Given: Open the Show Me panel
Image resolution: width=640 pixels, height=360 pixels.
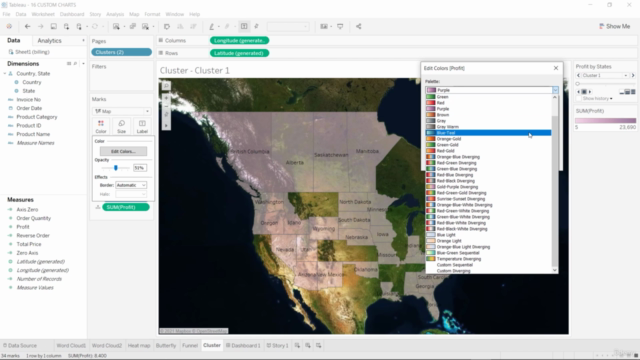Looking at the screenshot, I should tap(614, 26).
